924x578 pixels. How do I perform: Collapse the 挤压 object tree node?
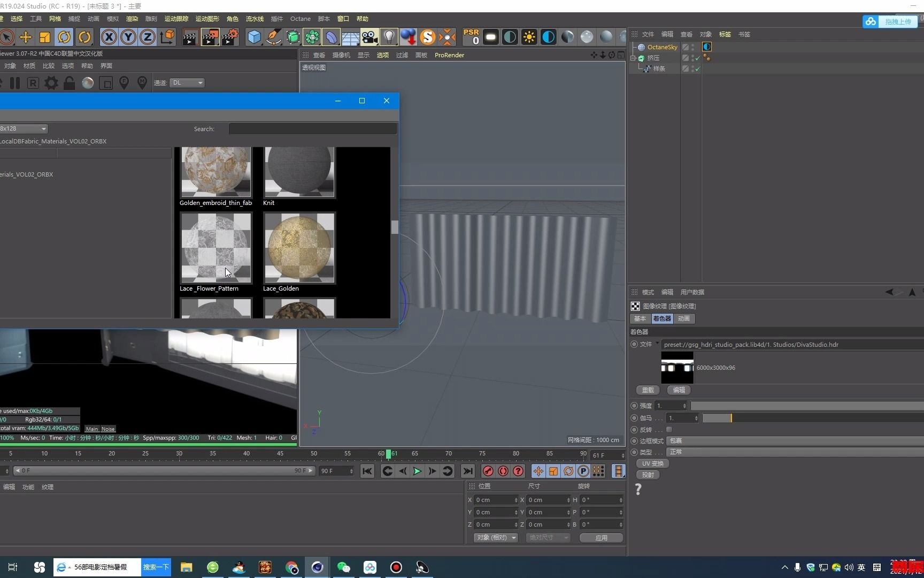(633, 58)
